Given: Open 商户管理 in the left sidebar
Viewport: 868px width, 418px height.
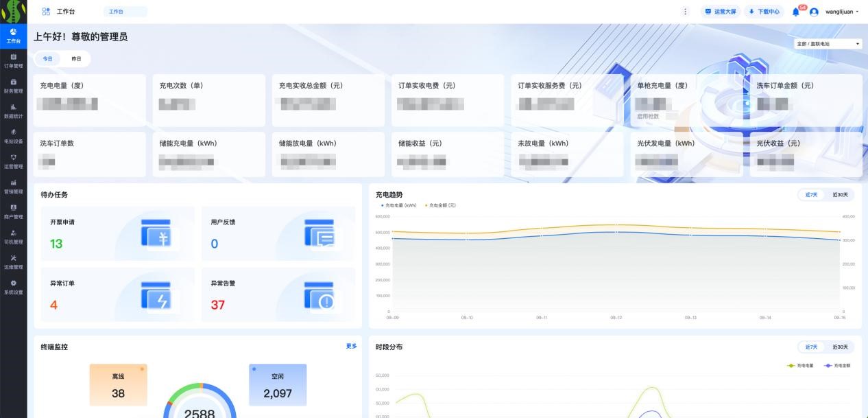Looking at the screenshot, I should (13, 211).
